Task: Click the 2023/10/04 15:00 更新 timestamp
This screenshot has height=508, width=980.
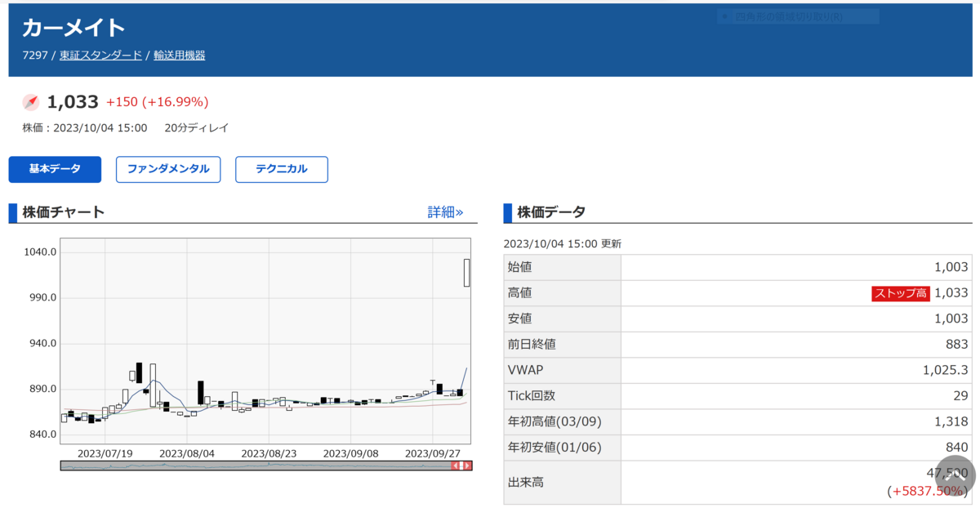Action: click(563, 243)
